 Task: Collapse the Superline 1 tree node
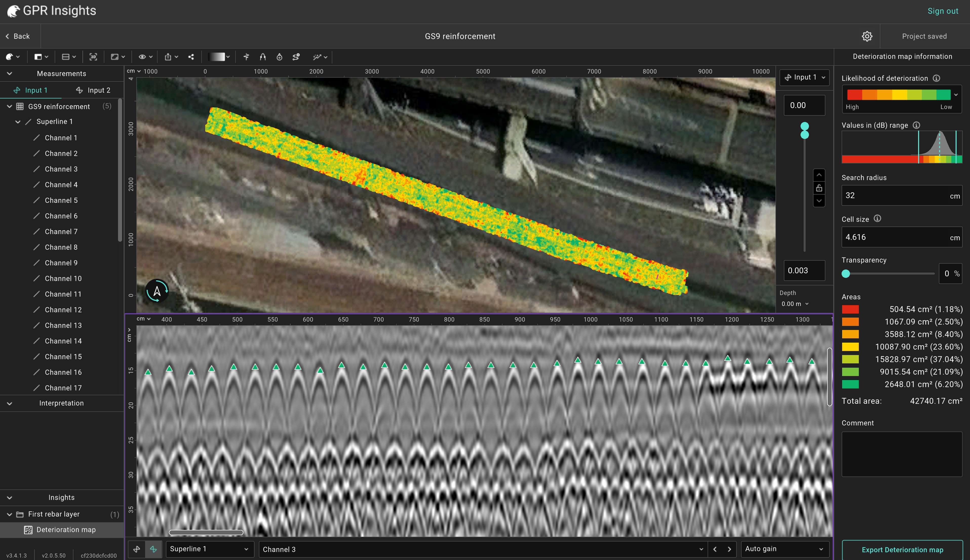(18, 121)
